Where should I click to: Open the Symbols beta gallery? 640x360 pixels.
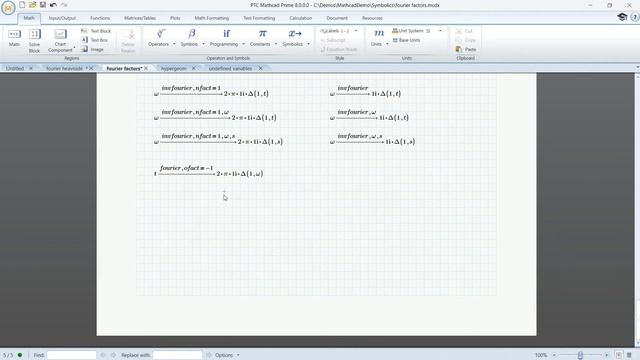click(x=192, y=38)
